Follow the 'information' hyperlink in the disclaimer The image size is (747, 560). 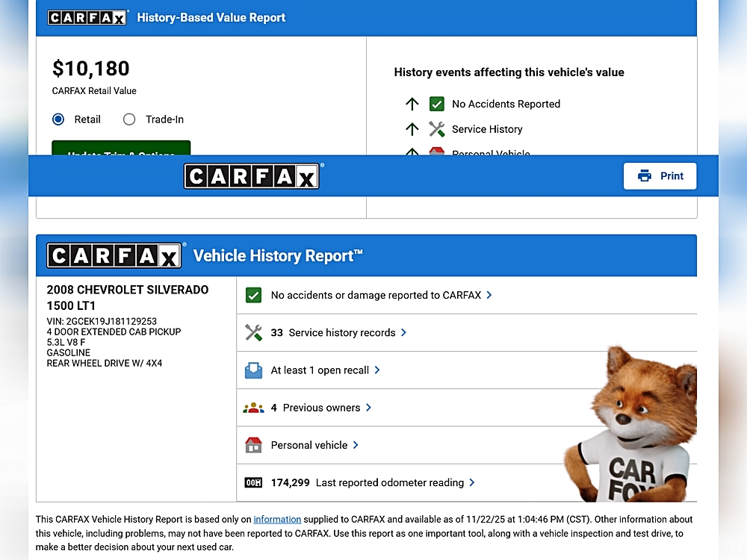277,520
